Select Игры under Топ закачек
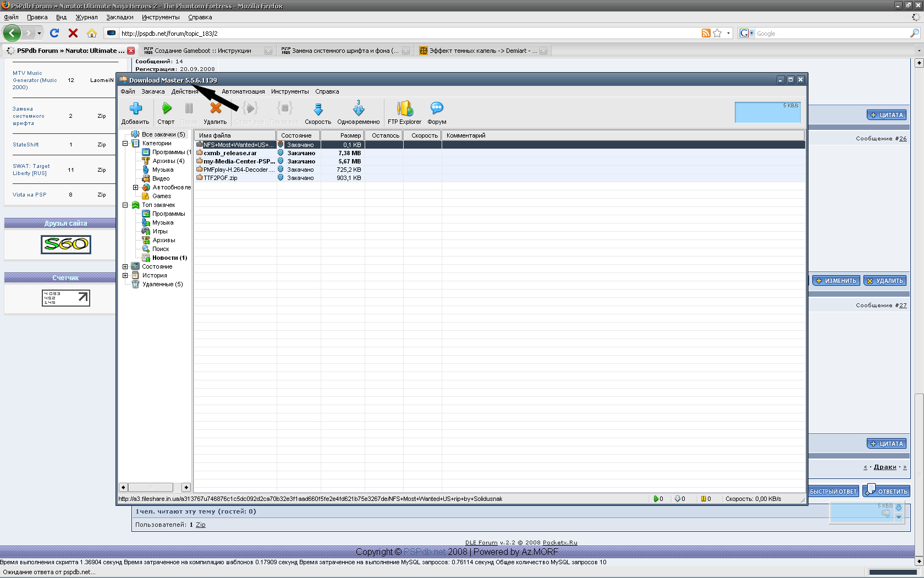Image resolution: width=924 pixels, height=578 pixels. [x=160, y=231]
